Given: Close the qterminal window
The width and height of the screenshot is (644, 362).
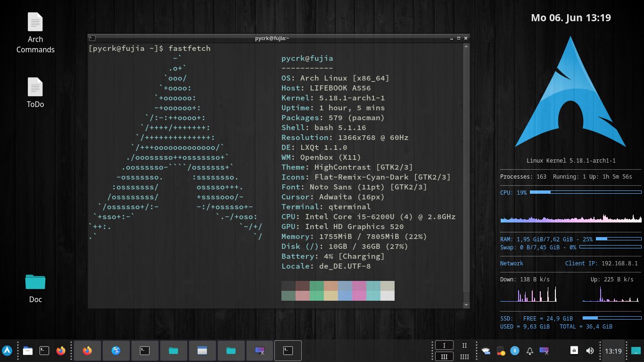Looking at the screenshot, I should point(466,38).
